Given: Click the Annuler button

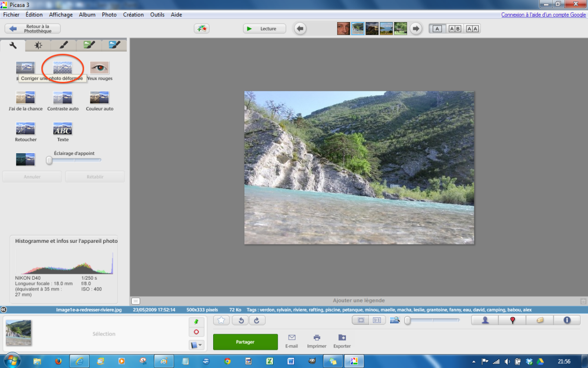Looking at the screenshot, I should click(x=32, y=177).
